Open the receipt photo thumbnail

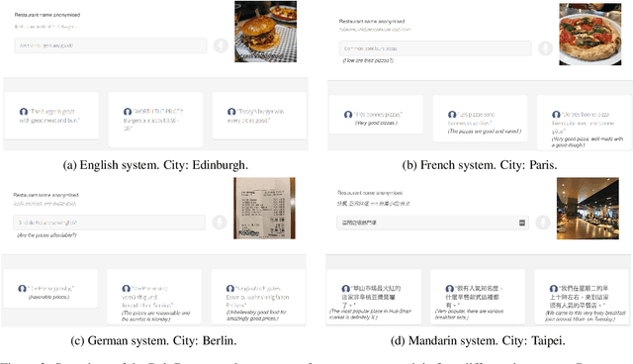click(264, 209)
